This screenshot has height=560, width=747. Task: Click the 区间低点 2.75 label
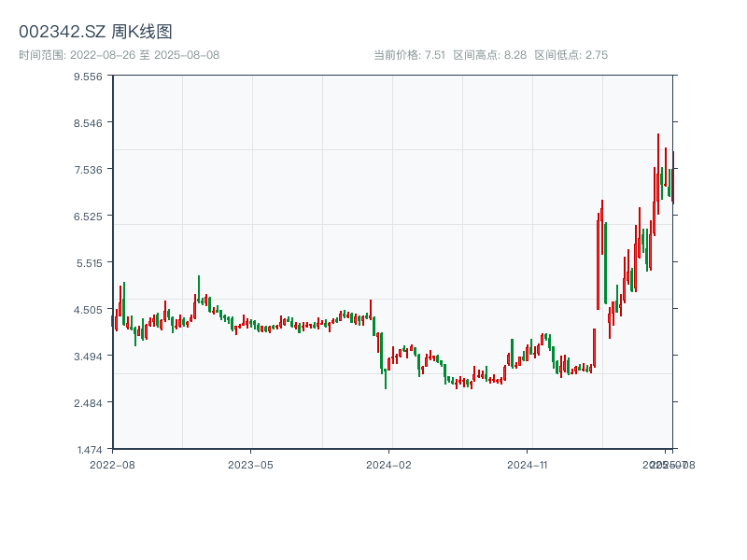tap(571, 55)
